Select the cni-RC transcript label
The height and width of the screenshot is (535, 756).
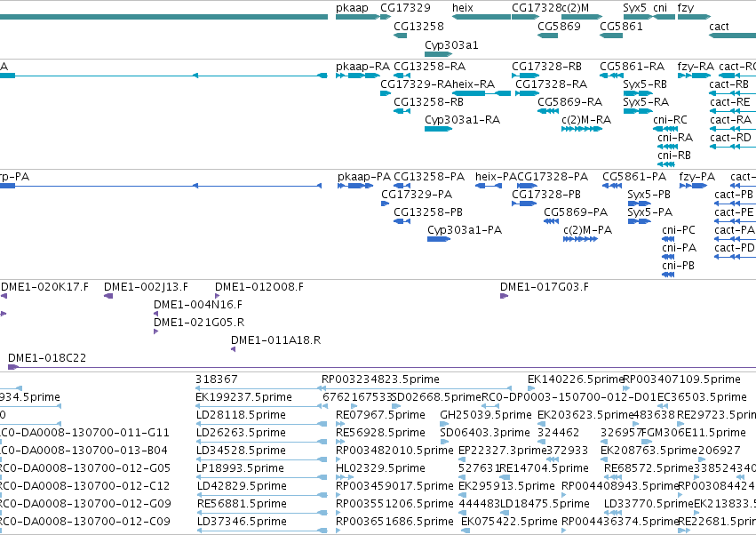pos(670,120)
